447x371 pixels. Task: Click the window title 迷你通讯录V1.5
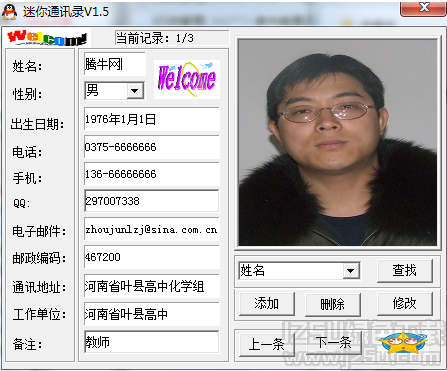pyautogui.click(x=66, y=12)
